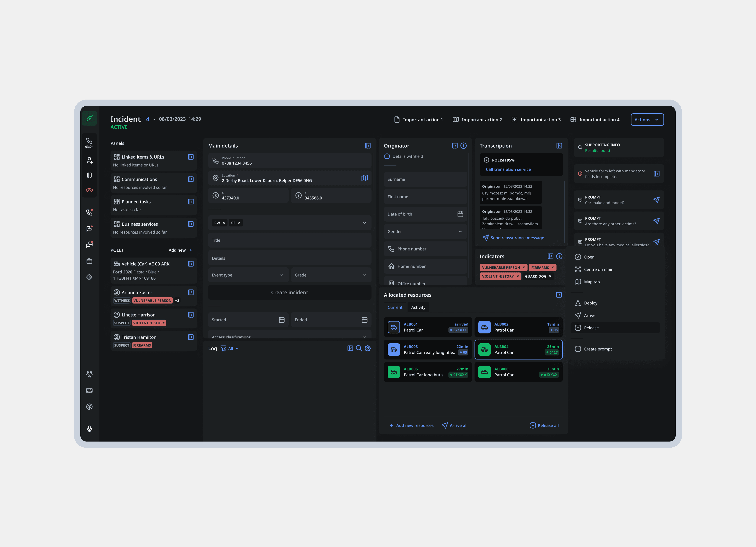The image size is (756, 547).
Task: Click Call translation service link
Action: [508, 169]
